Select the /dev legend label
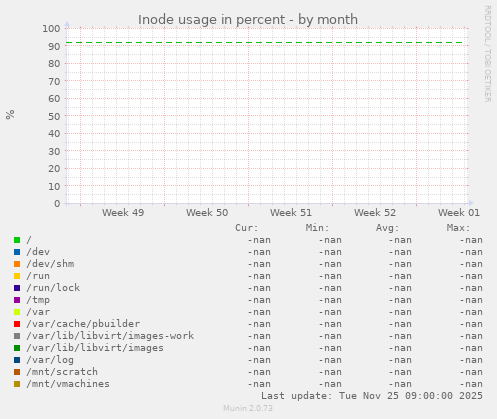Screen dimensions: 497x419 click(x=38, y=252)
